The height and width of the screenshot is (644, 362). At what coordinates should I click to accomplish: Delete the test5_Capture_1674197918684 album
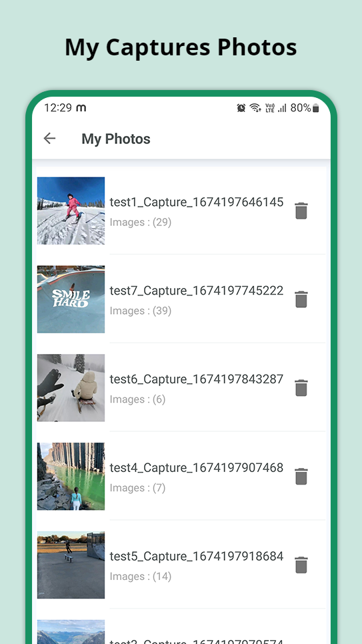[x=301, y=565]
